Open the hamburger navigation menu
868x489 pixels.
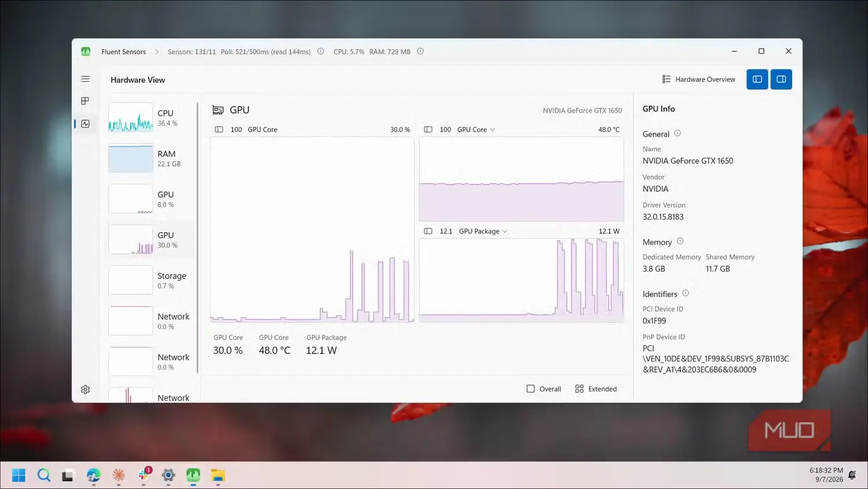pos(85,79)
